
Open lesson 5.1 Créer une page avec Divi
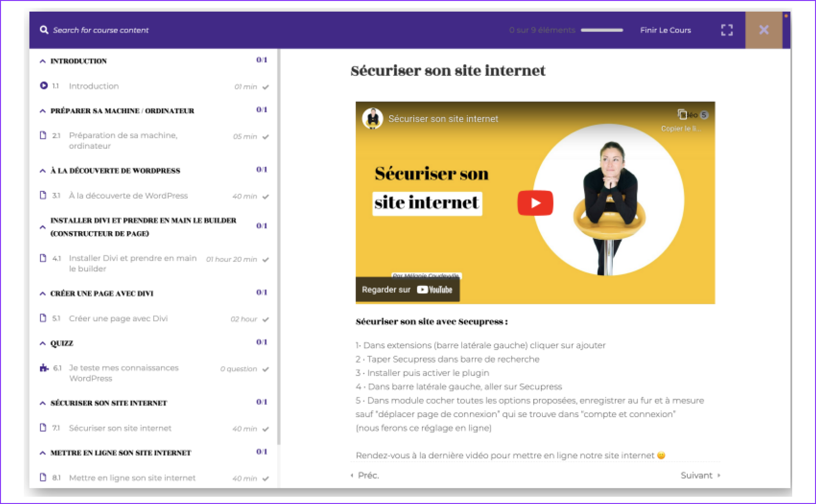[x=118, y=319]
